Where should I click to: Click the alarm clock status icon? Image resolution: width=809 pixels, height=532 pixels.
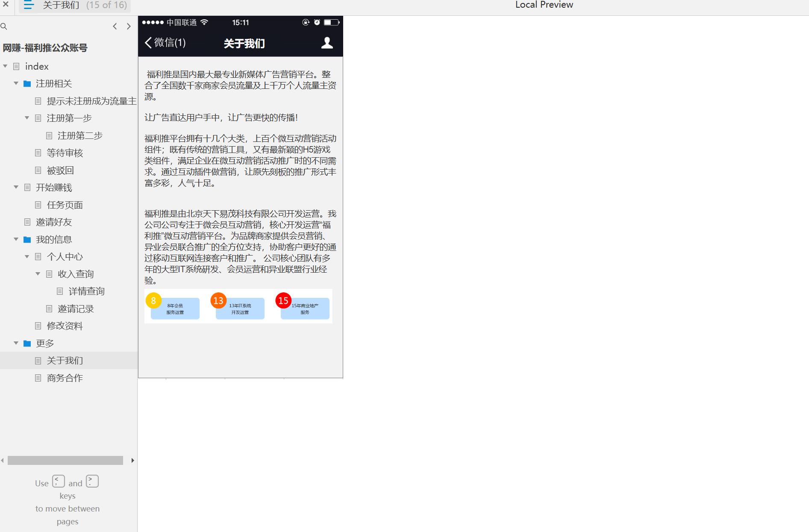pos(317,22)
